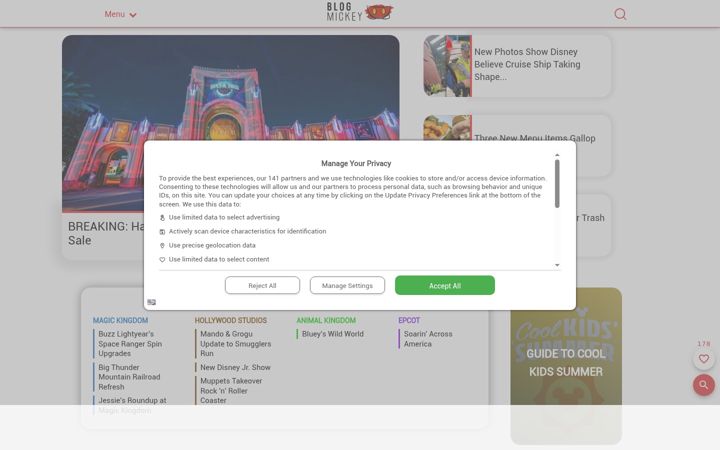720x450 pixels.
Task: Reject all cookies
Action: [x=262, y=286]
